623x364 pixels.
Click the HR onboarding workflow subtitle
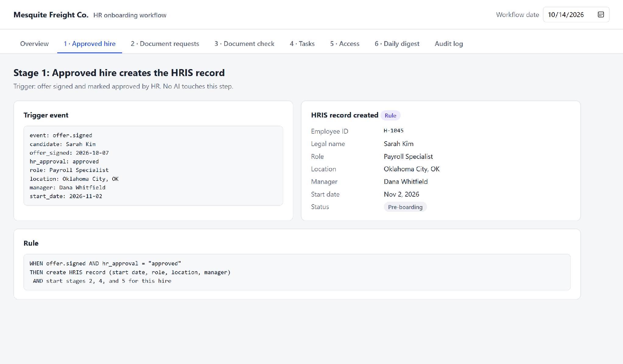click(130, 15)
